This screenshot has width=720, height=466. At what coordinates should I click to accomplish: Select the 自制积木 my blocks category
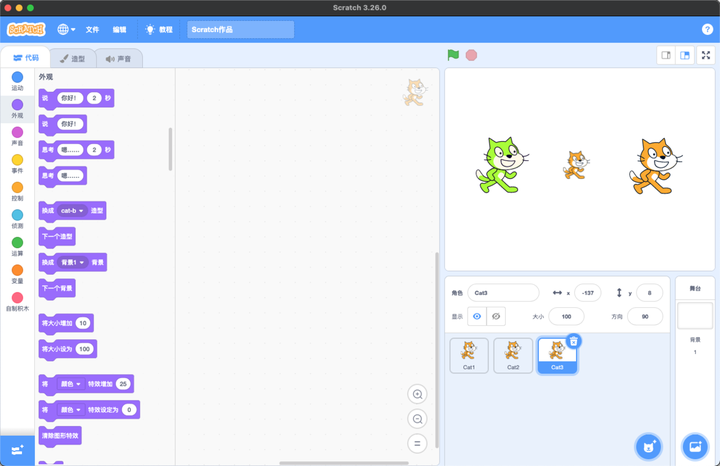coord(17,302)
